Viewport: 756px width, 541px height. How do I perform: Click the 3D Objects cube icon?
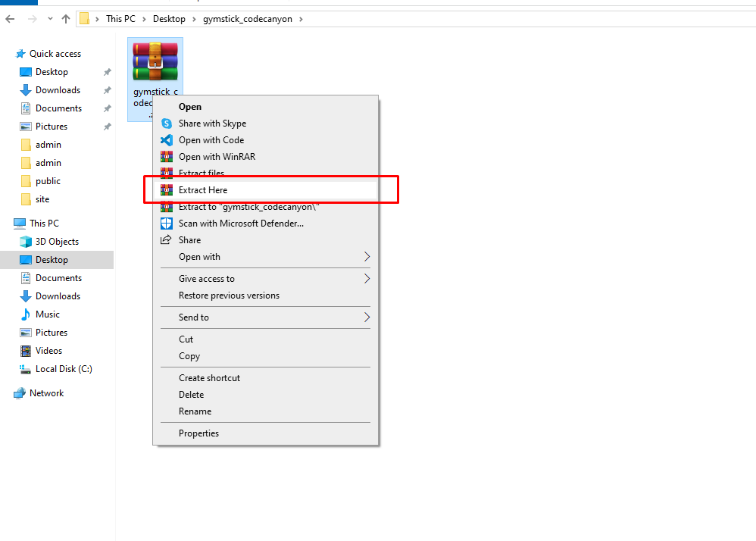coord(26,242)
